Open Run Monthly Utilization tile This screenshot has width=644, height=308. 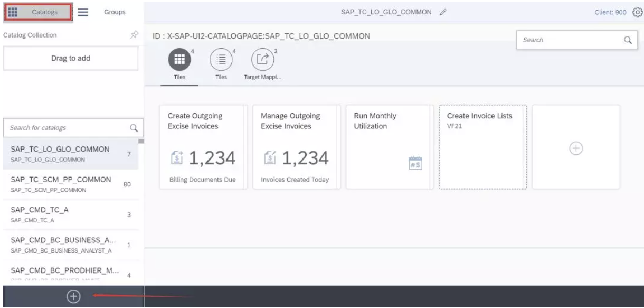389,147
